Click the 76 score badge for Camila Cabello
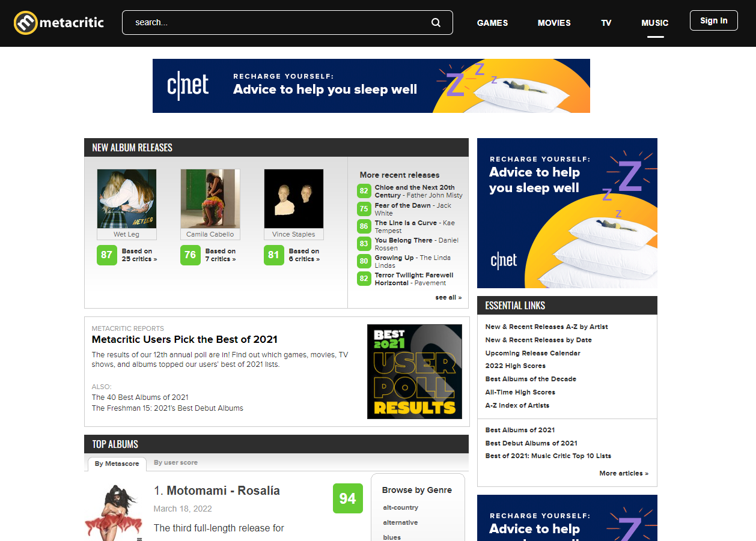Screen dimensions: 756x541 (x=190, y=255)
